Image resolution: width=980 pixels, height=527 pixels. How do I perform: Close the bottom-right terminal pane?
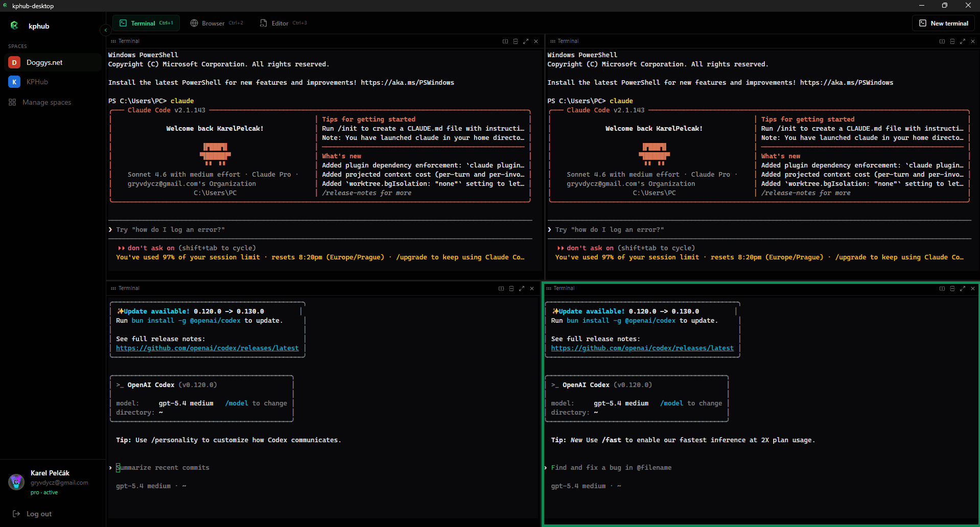[x=973, y=289]
